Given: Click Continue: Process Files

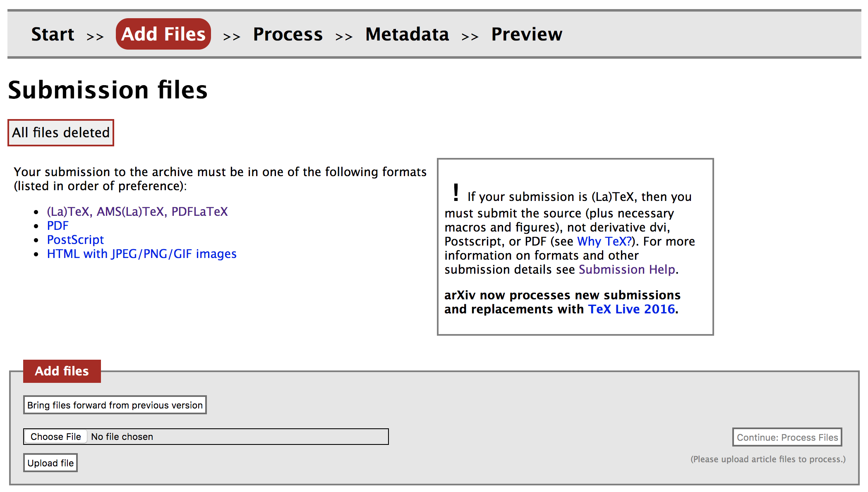Looking at the screenshot, I should click(x=786, y=437).
